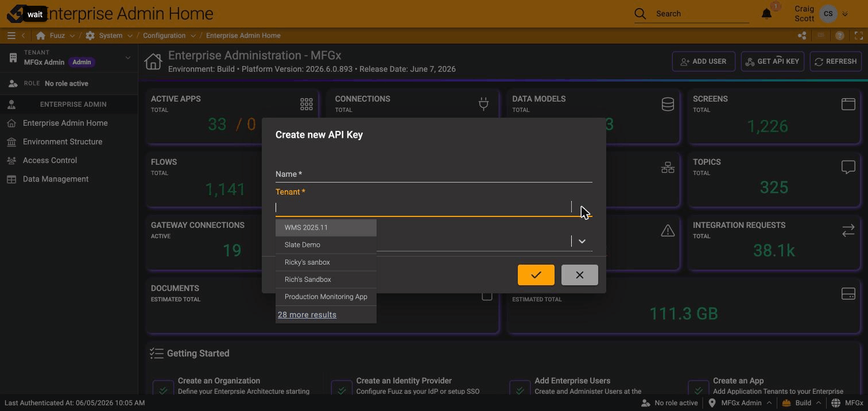Click the Integration Requests arrows icon
The width and height of the screenshot is (868, 411).
coord(848,230)
